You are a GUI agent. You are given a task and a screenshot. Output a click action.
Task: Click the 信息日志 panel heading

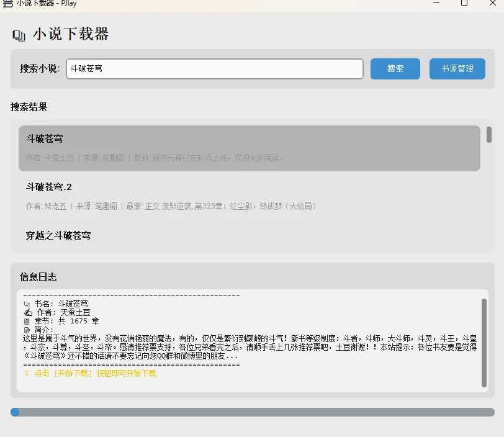pyautogui.click(x=38, y=277)
